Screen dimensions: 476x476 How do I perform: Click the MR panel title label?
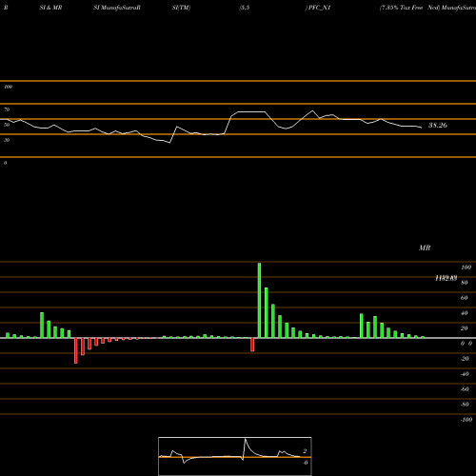click(425, 248)
